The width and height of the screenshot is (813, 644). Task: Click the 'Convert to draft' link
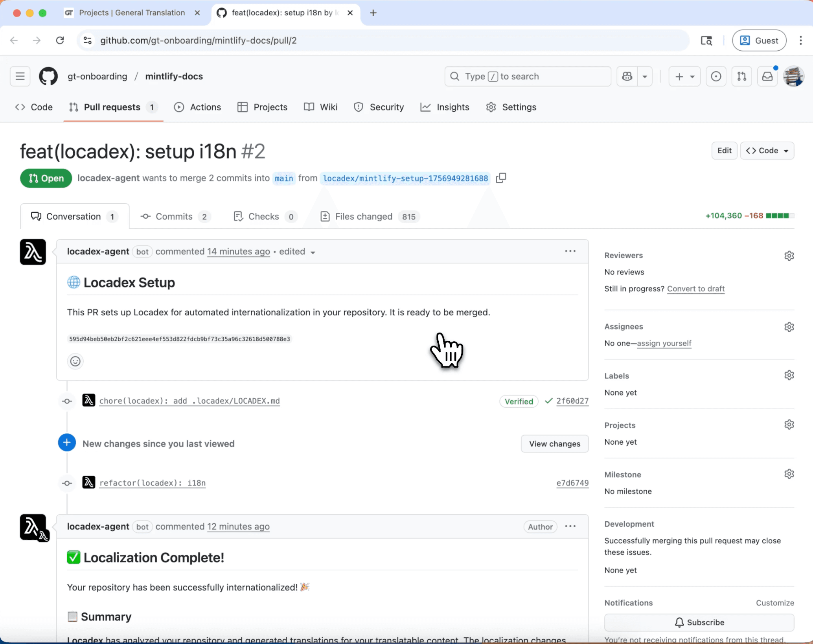coord(695,289)
